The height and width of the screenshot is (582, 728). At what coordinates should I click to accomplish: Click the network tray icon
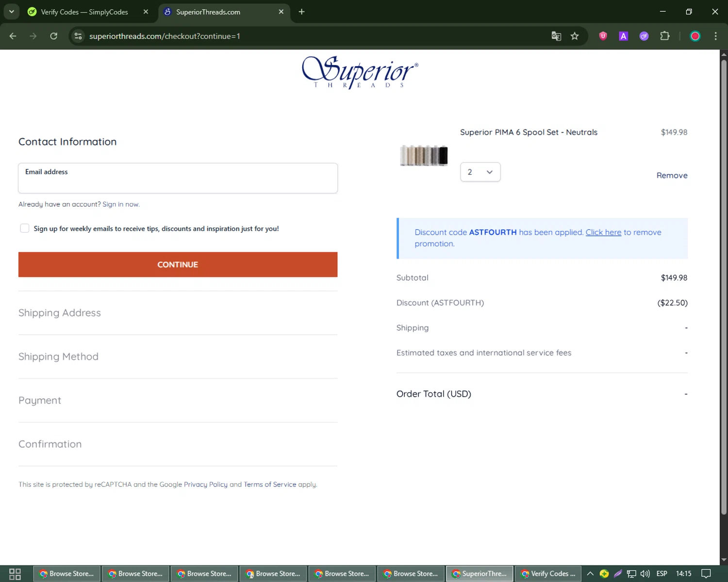631,574
